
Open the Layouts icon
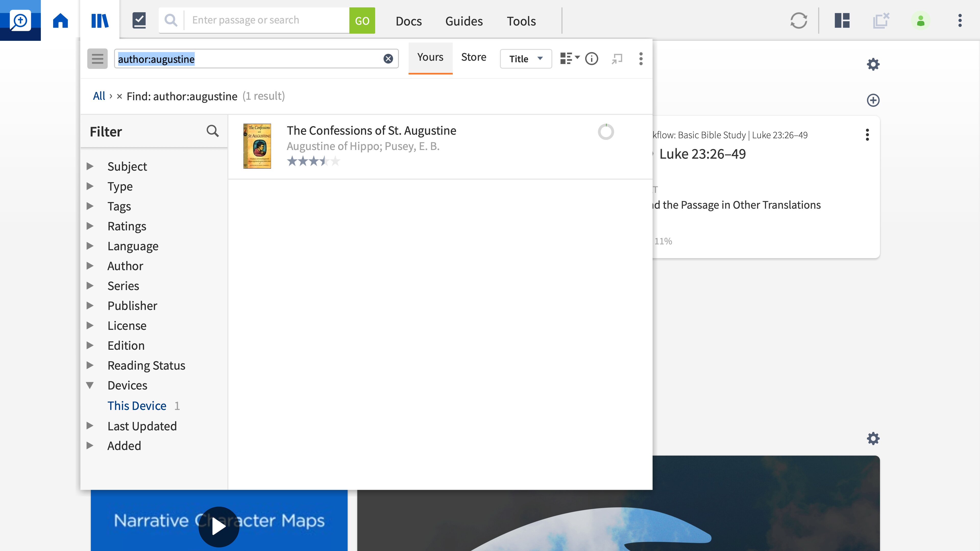click(x=842, y=20)
